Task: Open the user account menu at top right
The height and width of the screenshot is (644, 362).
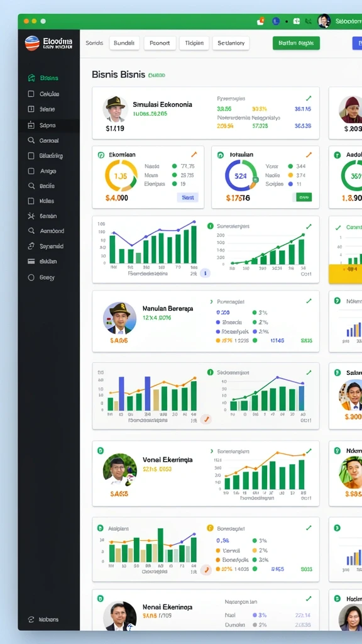Action: [324, 21]
